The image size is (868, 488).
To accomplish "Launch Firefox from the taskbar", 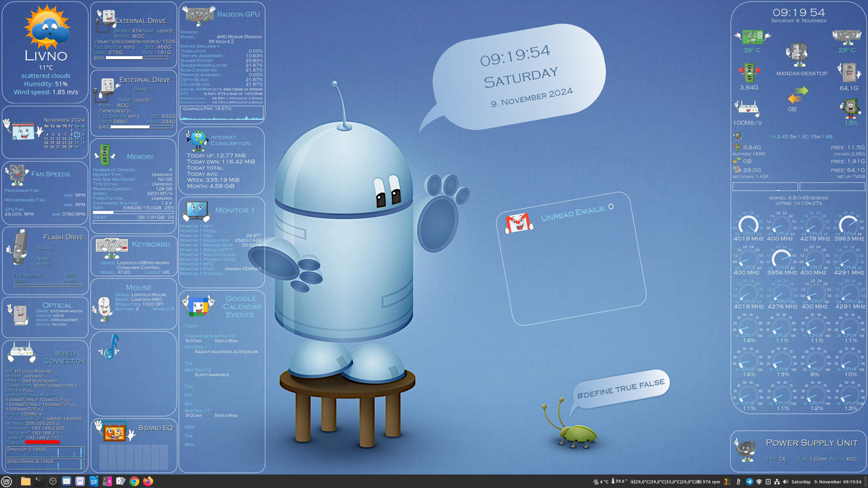I will (148, 481).
